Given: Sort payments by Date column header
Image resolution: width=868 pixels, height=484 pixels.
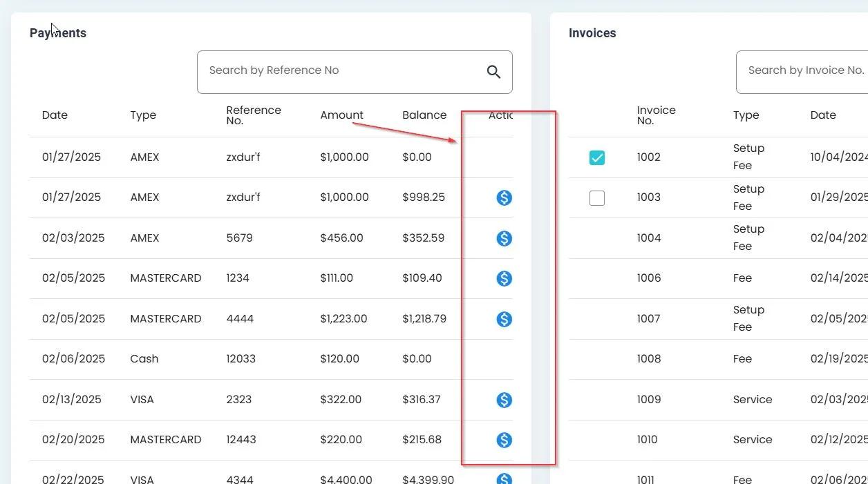Looking at the screenshot, I should pos(55,115).
